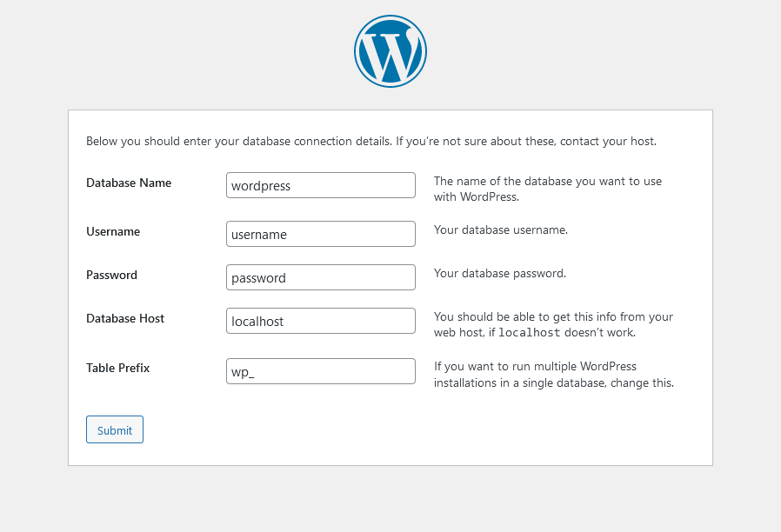This screenshot has height=532, width=781.
Task: Click the "Your database username" help text
Action: point(499,229)
